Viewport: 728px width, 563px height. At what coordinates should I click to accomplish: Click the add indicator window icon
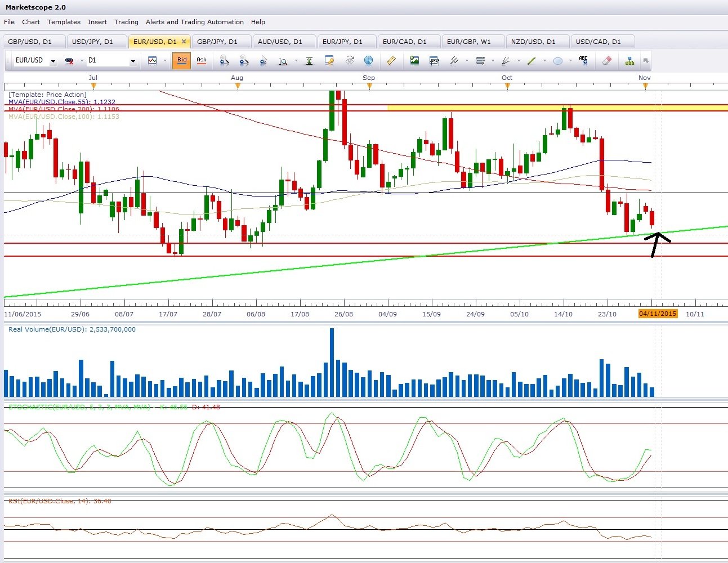click(x=434, y=60)
